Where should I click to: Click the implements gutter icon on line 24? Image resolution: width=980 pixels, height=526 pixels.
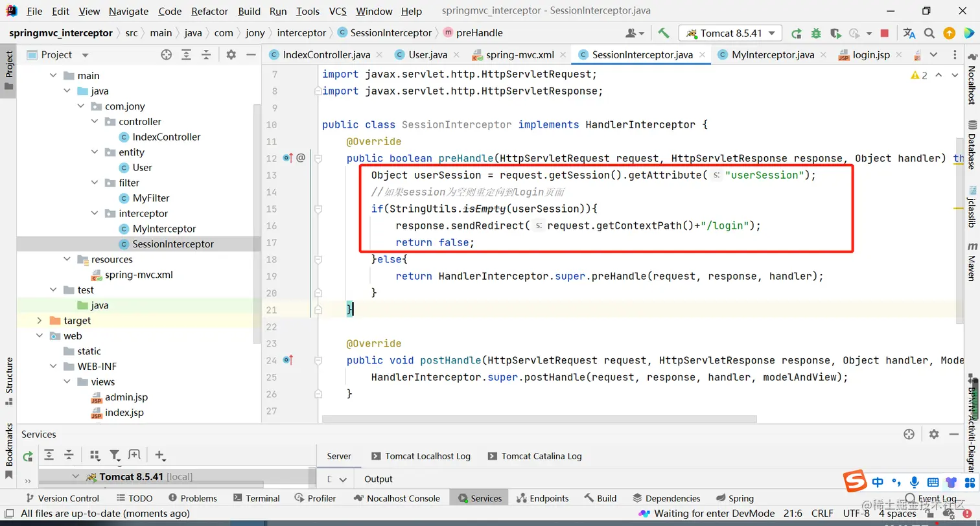point(288,360)
